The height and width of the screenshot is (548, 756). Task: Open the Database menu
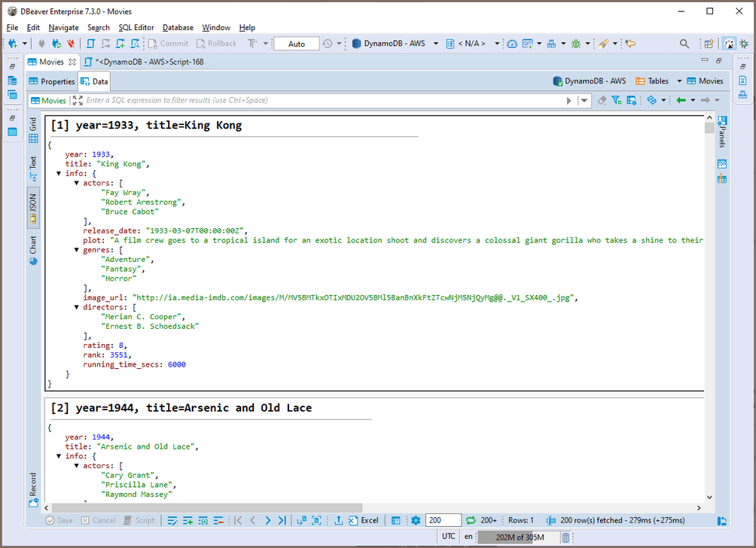[x=178, y=27]
